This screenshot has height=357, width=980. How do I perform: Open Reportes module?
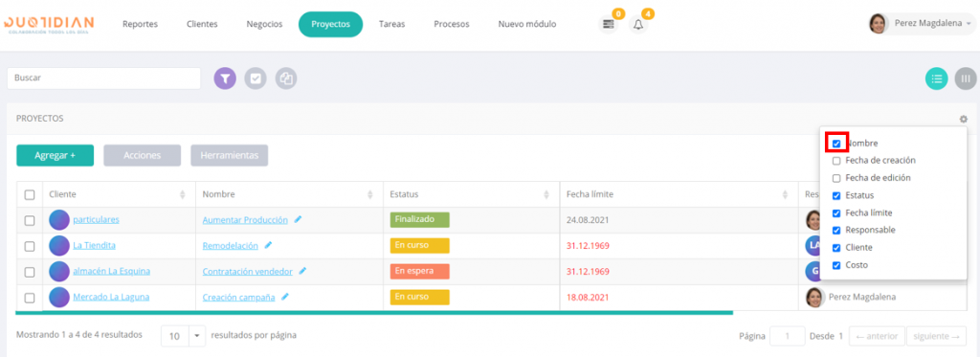click(x=140, y=24)
